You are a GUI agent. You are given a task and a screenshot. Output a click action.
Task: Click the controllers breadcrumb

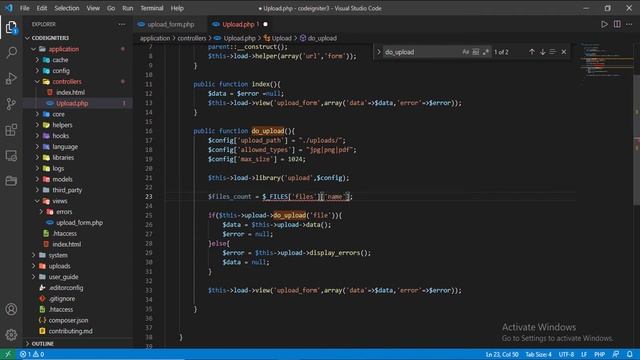point(191,38)
